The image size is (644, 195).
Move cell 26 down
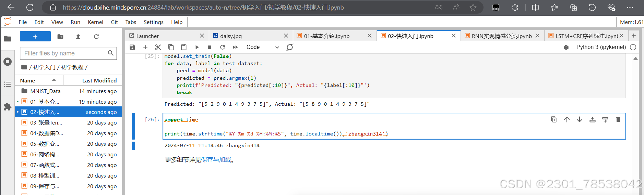tap(580, 119)
